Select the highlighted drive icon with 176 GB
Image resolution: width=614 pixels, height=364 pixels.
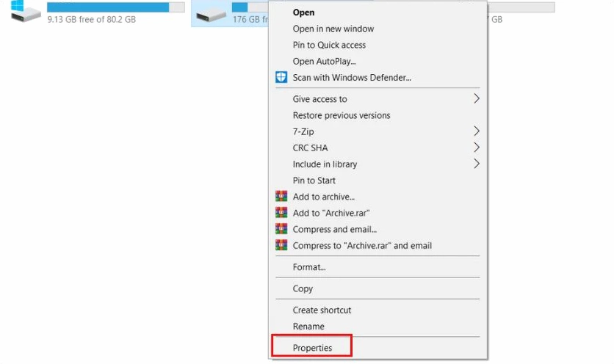pos(213,12)
